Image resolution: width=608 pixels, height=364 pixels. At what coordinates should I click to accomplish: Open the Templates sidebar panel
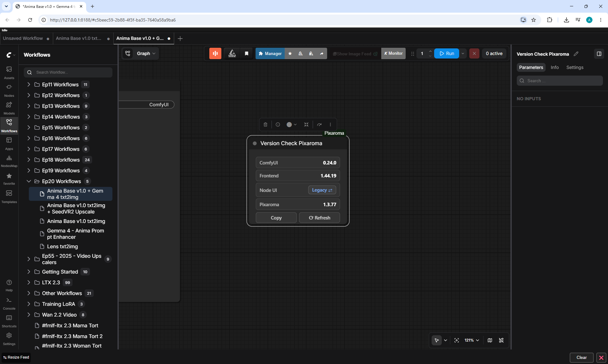tap(9, 197)
